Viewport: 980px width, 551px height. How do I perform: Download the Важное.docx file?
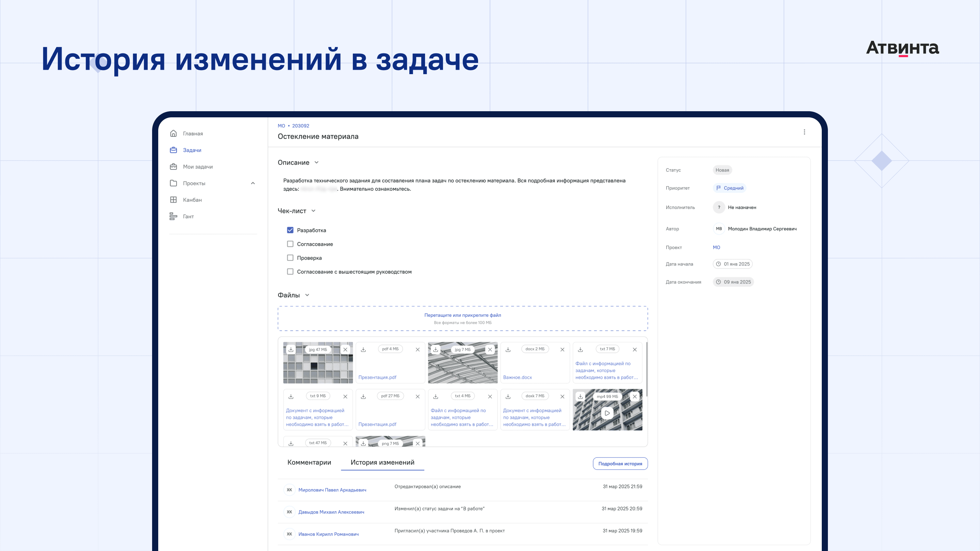point(508,349)
